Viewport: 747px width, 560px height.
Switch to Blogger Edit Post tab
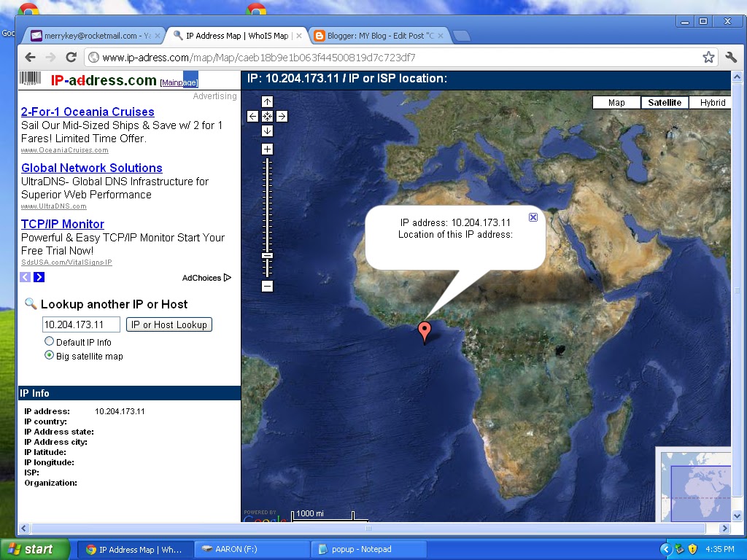379,36
